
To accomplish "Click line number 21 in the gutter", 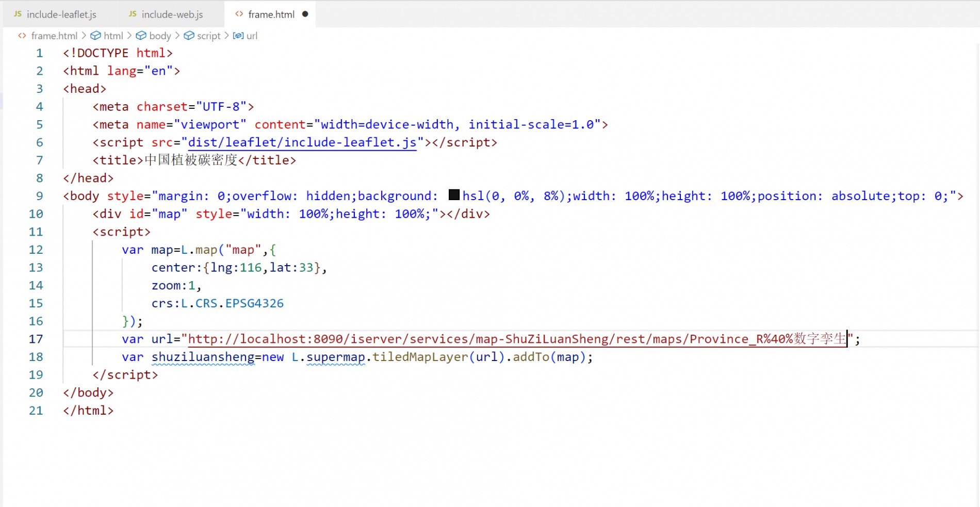I will click(x=36, y=411).
